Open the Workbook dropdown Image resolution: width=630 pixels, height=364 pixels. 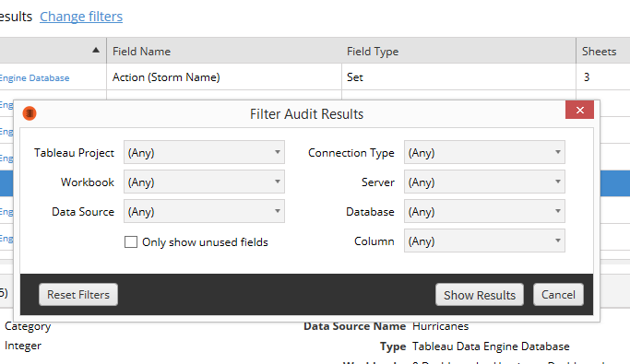pyautogui.click(x=204, y=182)
